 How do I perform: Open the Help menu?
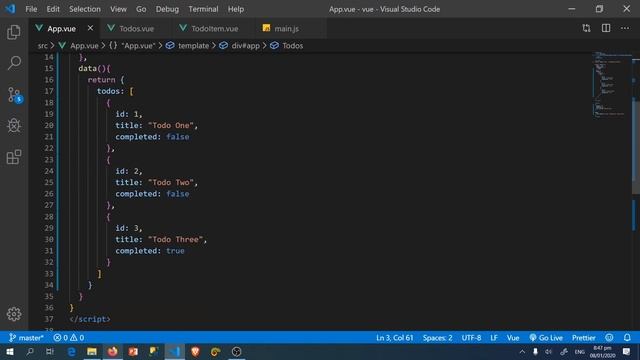236,9
